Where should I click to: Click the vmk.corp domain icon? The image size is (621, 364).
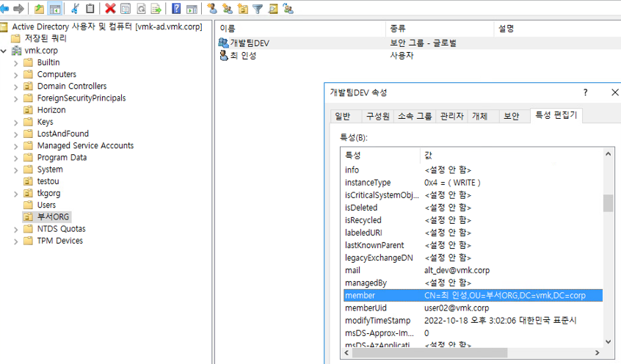(17, 51)
